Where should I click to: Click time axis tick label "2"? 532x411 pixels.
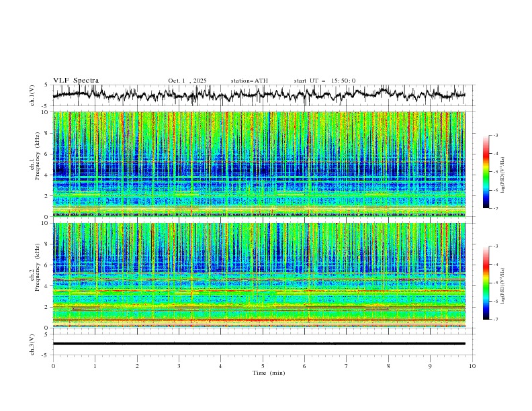137,366
